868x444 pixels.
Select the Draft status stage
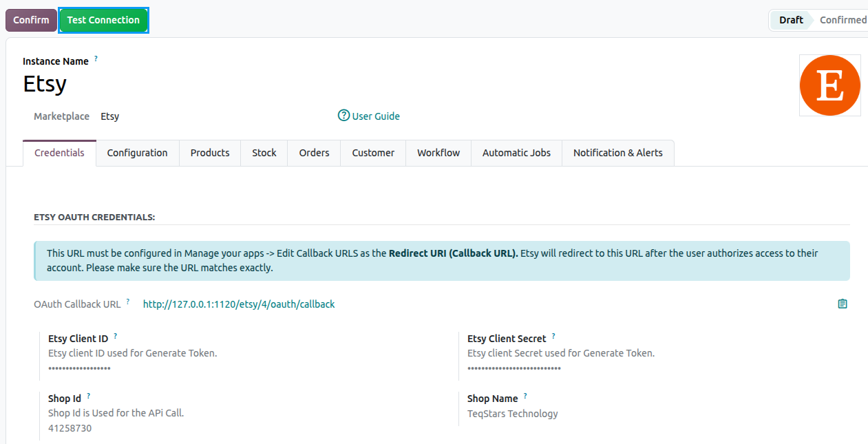[x=790, y=20]
